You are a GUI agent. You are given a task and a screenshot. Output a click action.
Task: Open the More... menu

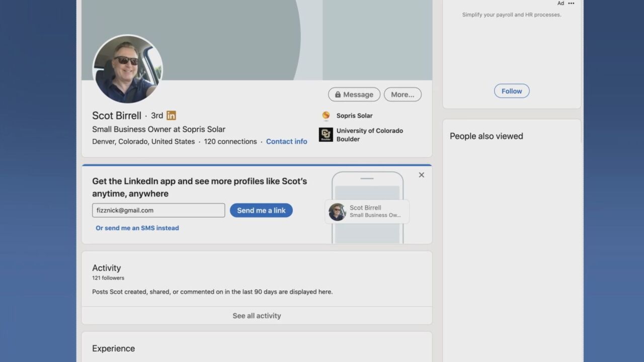pyautogui.click(x=403, y=95)
